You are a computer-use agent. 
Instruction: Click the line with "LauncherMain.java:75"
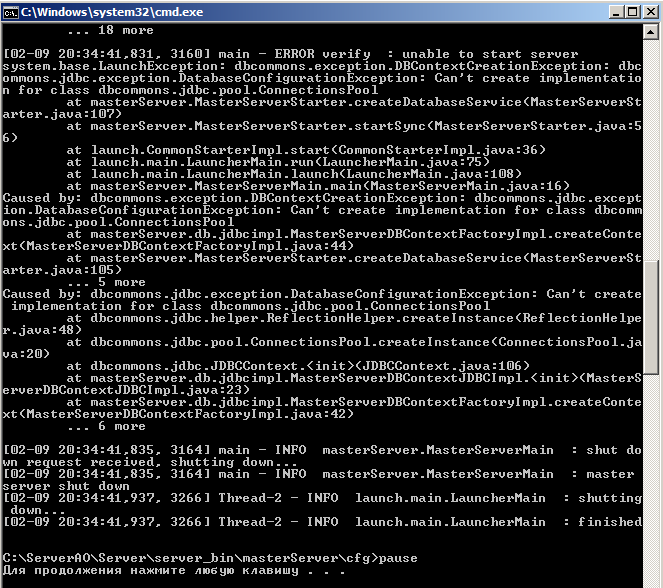tap(278, 162)
